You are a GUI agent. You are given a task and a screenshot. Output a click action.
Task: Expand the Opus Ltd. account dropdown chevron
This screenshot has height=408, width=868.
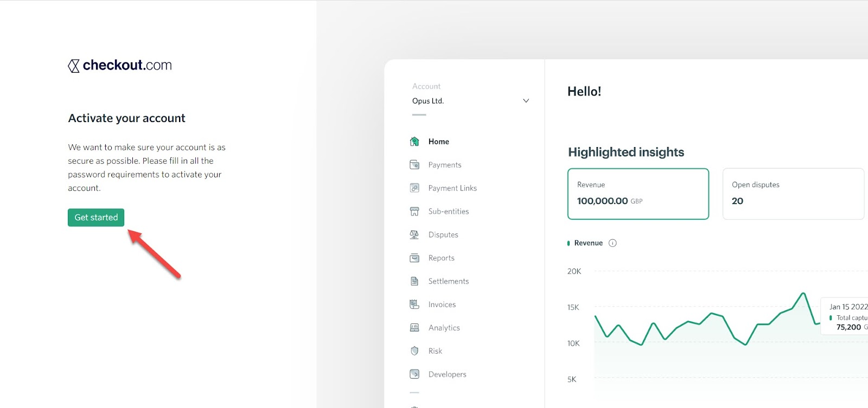point(526,101)
